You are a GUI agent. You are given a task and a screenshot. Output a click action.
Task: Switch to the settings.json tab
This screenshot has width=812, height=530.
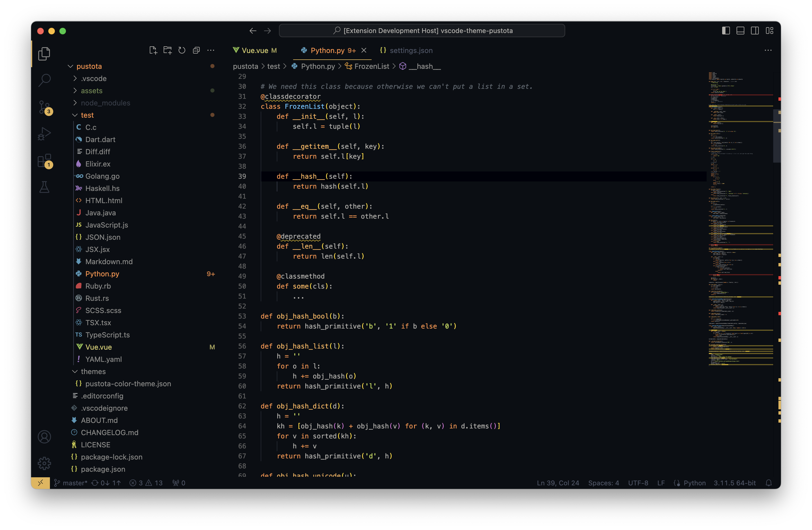pyautogui.click(x=411, y=51)
